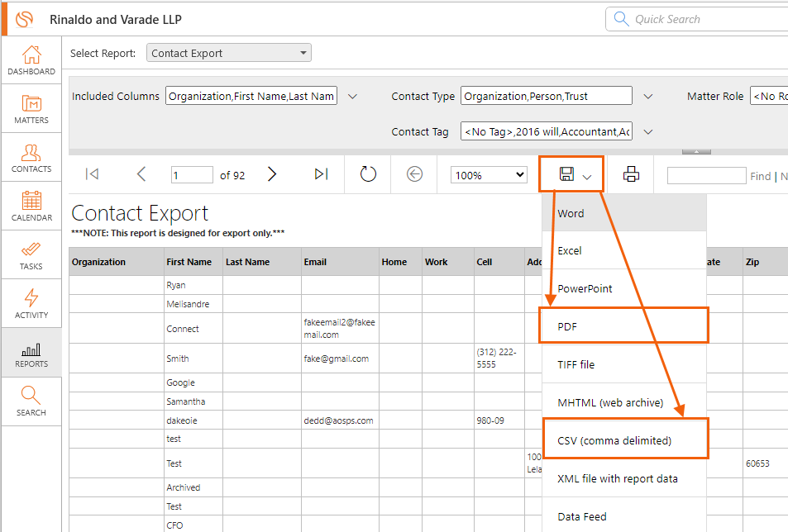Click the save/export disk icon

(567, 174)
